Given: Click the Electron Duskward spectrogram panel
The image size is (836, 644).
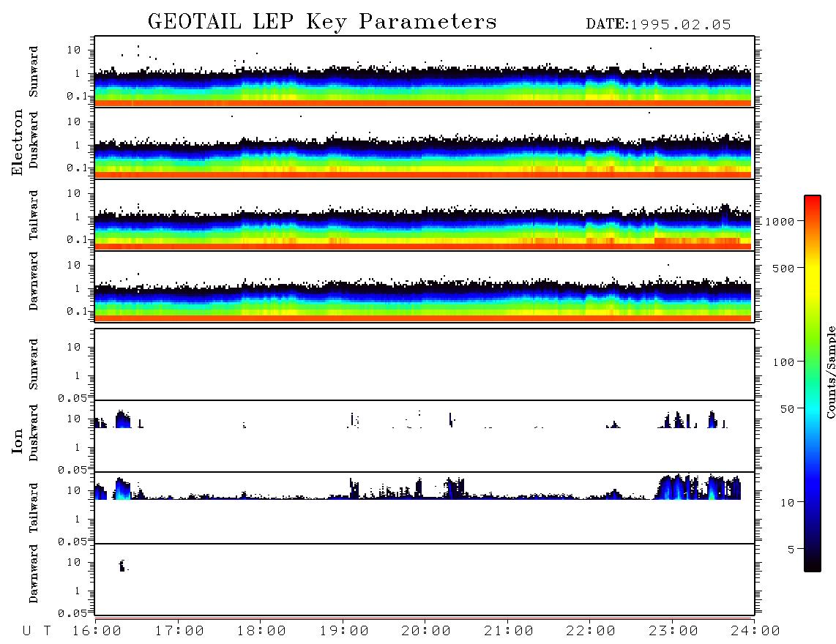Looking at the screenshot, I should 425,143.
